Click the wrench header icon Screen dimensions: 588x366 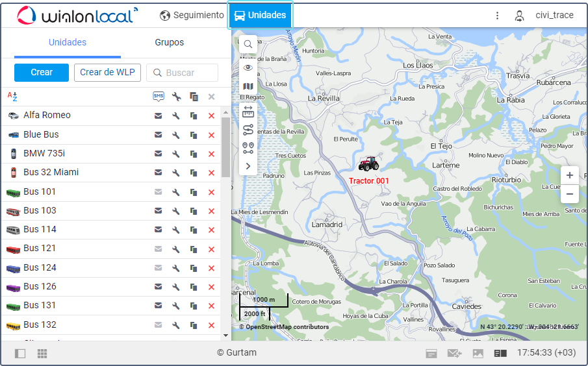tap(176, 97)
